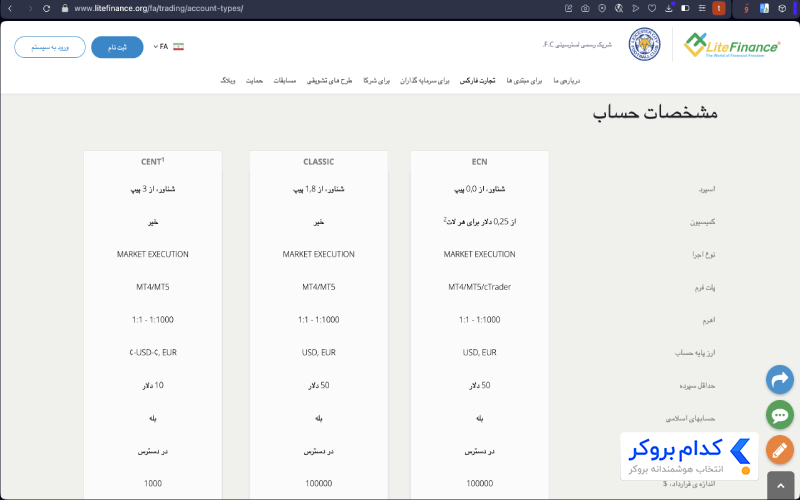
Task: Click ECN platform MT4/MT5/cTrader cell
Action: (x=480, y=287)
